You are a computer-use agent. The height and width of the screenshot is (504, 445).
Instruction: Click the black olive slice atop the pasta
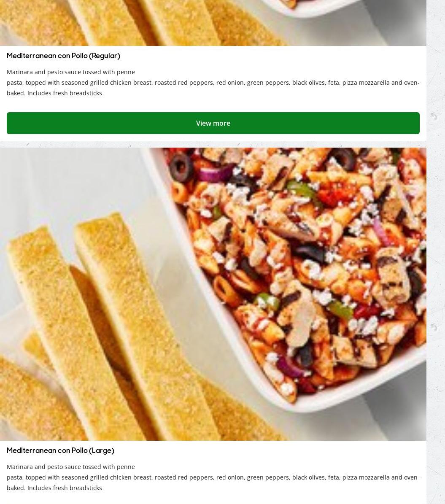(181, 167)
